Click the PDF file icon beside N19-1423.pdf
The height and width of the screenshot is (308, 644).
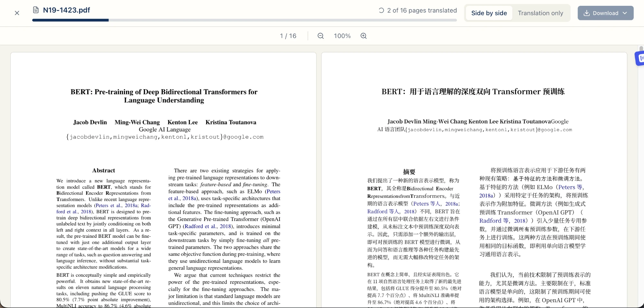pos(36,10)
